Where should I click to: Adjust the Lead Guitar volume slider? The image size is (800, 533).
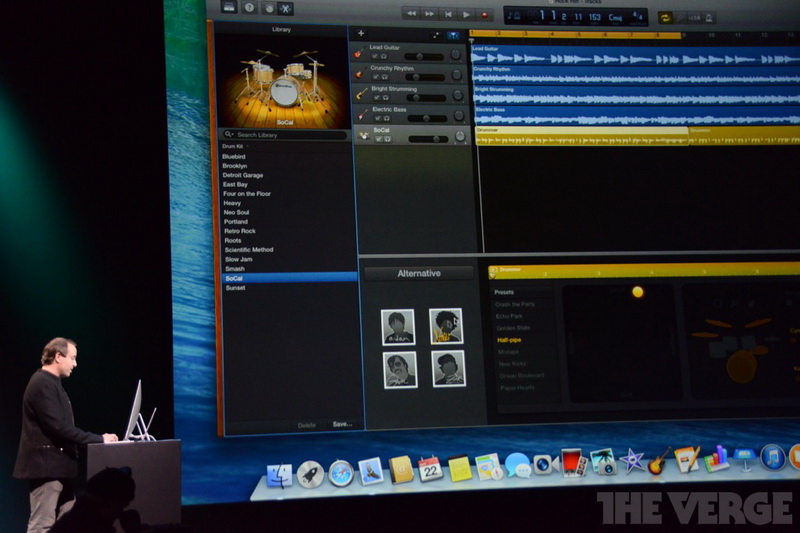click(423, 57)
